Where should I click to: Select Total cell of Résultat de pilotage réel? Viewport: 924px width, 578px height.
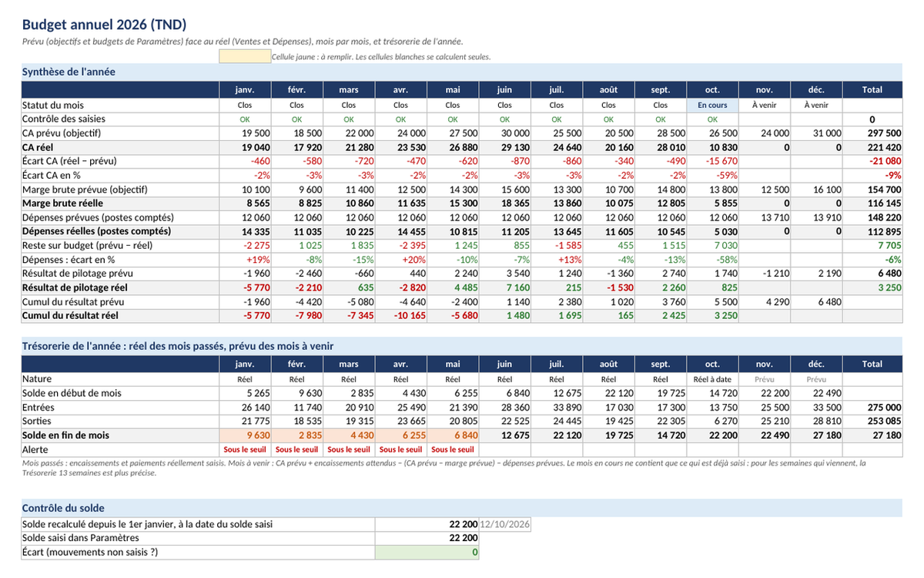click(x=872, y=287)
